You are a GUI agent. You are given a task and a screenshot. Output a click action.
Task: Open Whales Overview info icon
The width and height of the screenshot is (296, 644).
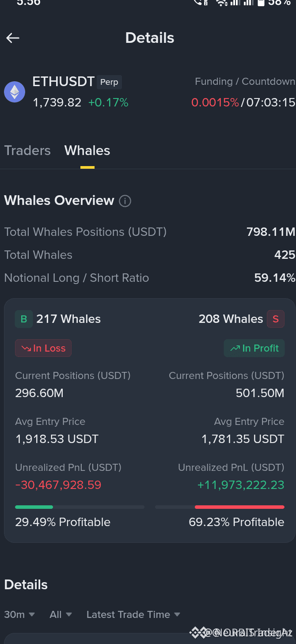click(x=125, y=201)
